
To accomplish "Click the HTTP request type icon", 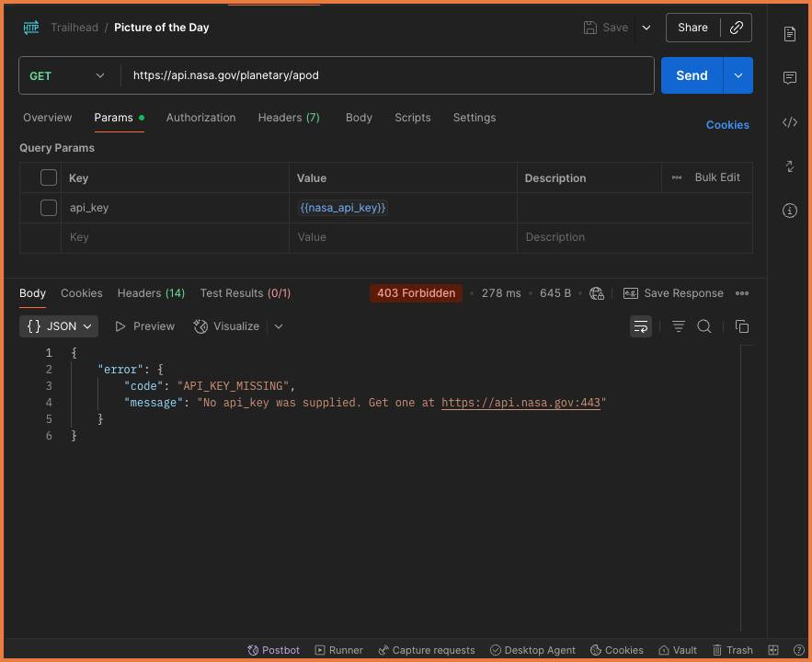I will [31, 28].
